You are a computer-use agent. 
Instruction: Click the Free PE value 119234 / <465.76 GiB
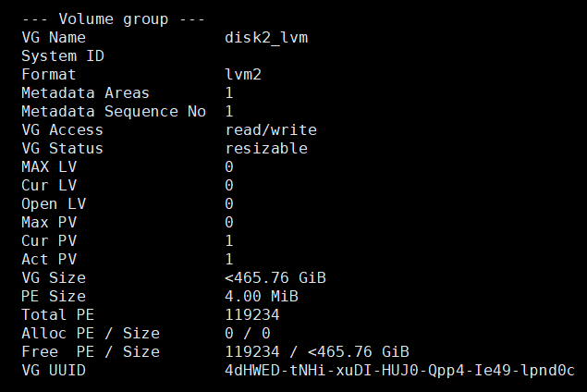click(x=317, y=351)
